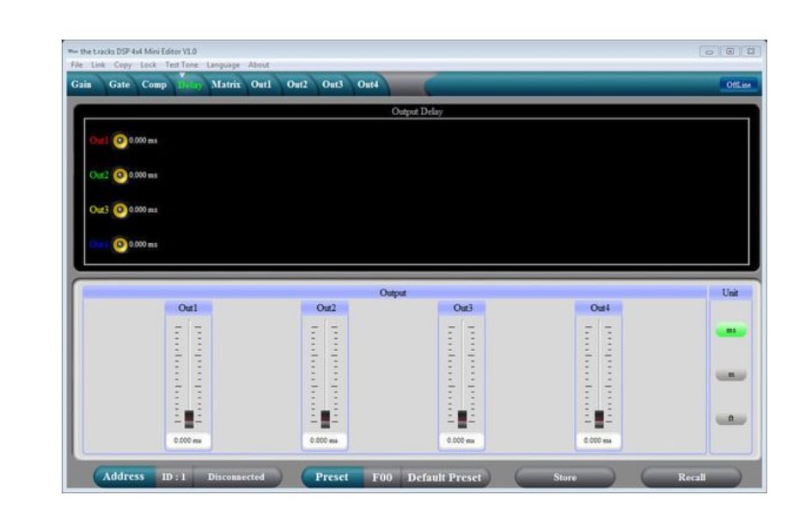Click the Out1 delay knob
The image size is (812, 516).
120,141
